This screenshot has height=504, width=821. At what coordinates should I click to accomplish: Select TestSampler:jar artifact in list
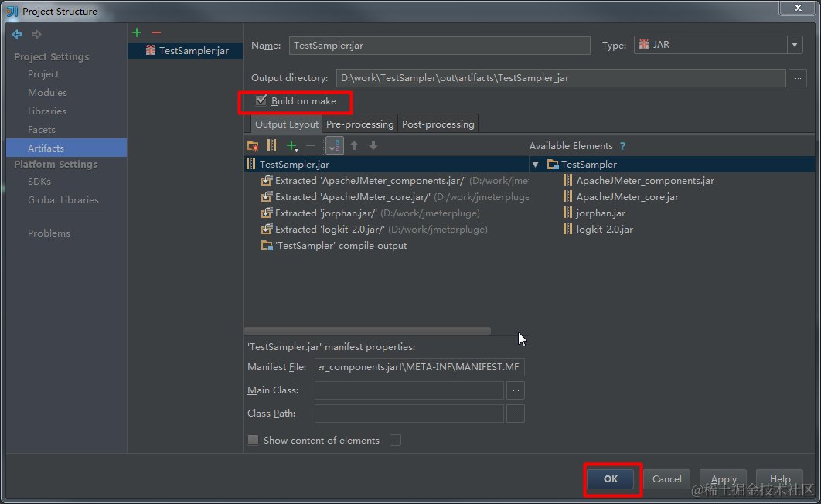pyautogui.click(x=186, y=50)
